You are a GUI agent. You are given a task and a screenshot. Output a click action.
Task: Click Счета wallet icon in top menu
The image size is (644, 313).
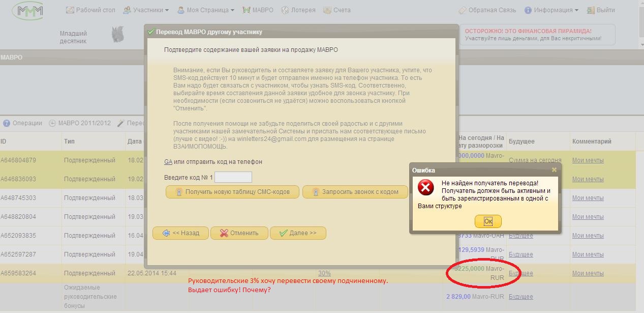328,10
